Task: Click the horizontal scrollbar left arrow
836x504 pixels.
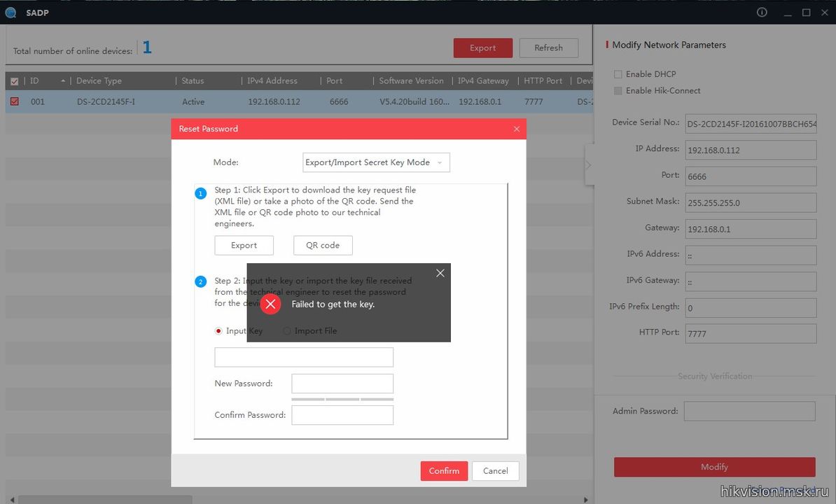Action: [12, 500]
